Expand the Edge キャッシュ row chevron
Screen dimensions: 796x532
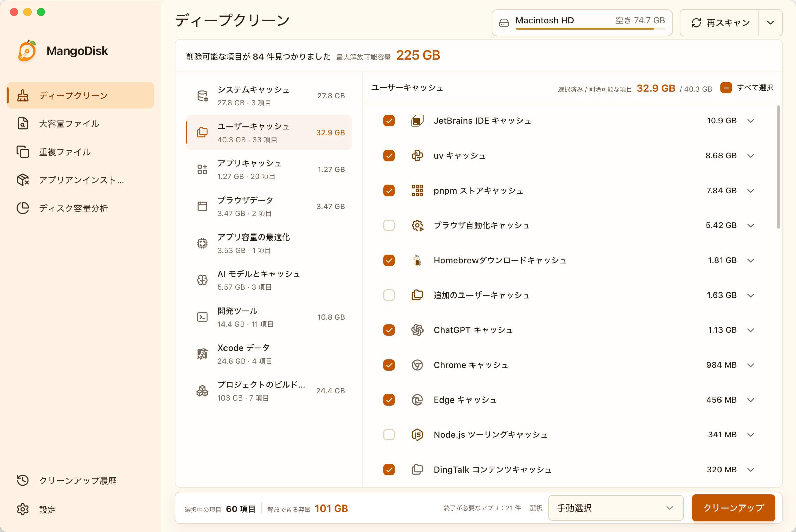[x=750, y=401]
